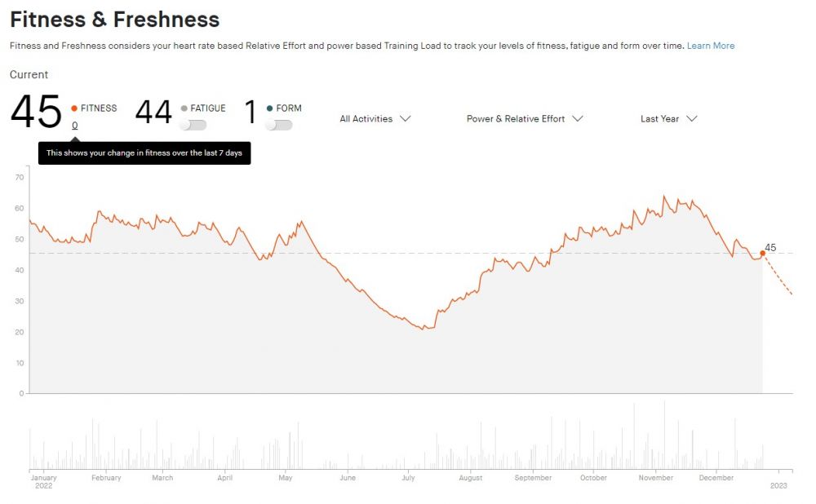Image resolution: width=816 pixels, height=504 pixels.
Task: Enable the Form line switch
Action: (279, 125)
